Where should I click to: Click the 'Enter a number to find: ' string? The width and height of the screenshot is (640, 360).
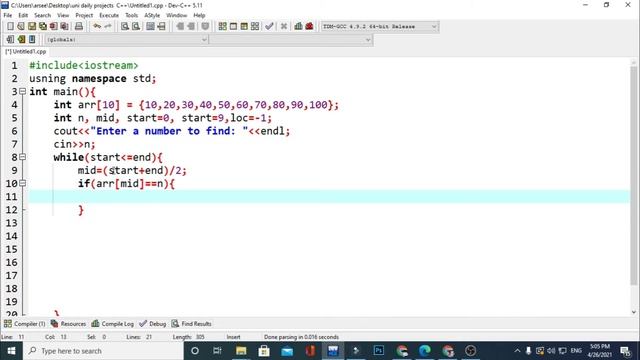(x=169, y=131)
